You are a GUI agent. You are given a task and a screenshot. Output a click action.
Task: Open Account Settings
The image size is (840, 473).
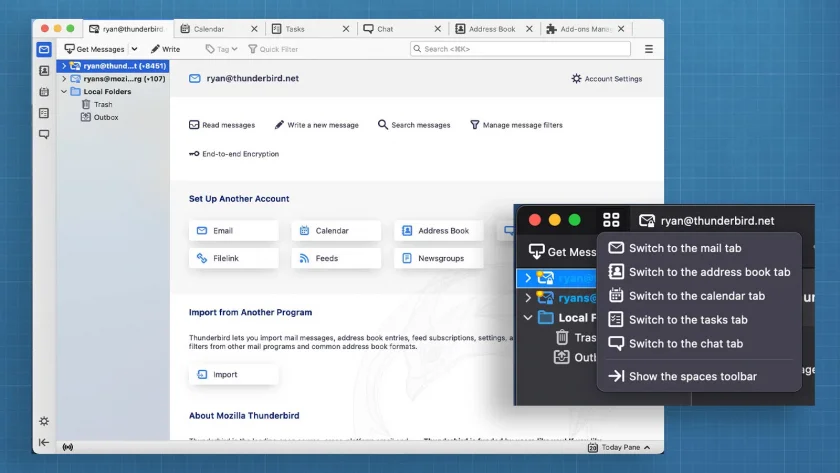pyautogui.click(x=606, y=79)
